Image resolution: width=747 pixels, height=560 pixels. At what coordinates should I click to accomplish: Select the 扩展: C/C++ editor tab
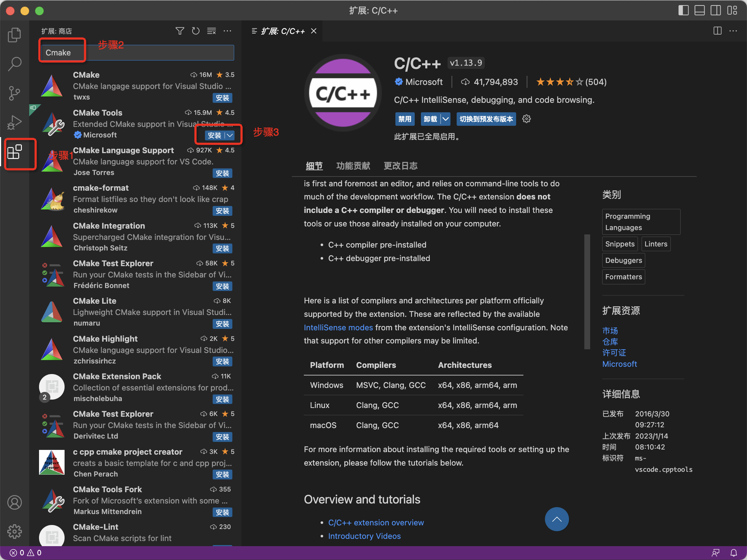(283, 31)
